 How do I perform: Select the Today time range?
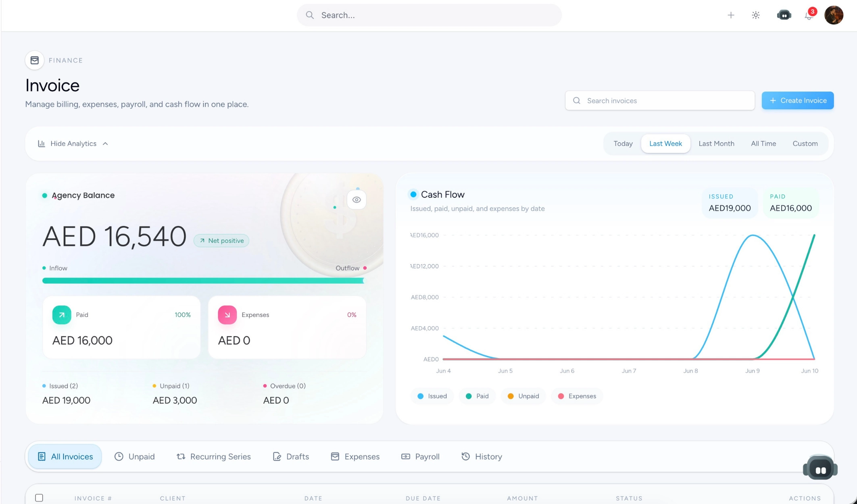pos(623,144)
